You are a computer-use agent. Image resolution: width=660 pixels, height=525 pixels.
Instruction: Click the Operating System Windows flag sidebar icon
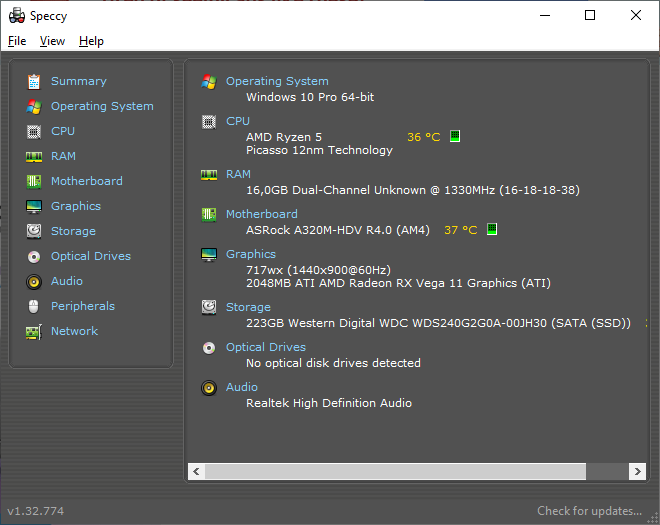click(x=34, y=107)
